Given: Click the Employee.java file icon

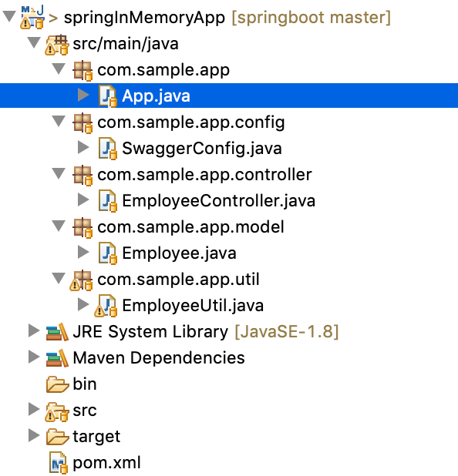Looking at the screenshot, I should pyautogui.click(x=108, y=253).
